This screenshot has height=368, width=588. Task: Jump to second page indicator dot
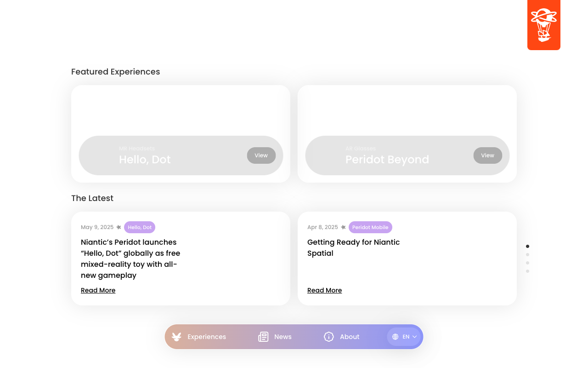tap(527, 255)
